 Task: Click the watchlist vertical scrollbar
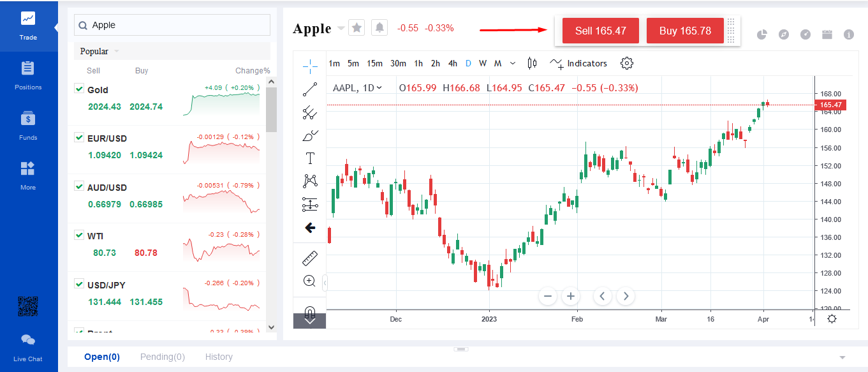(271, 110)
